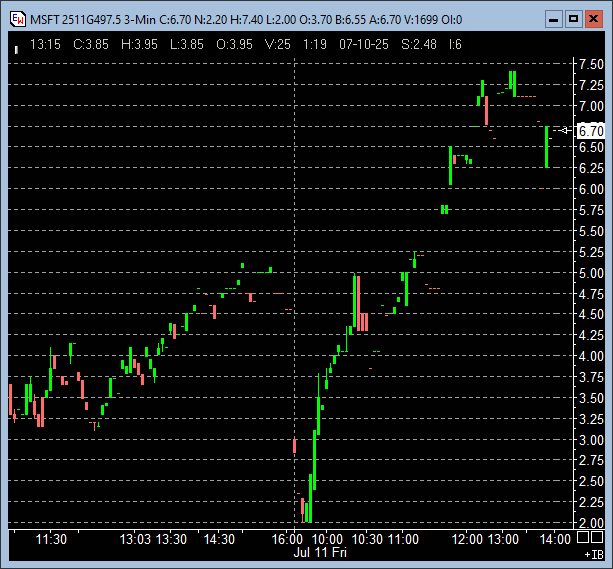
Task: Click the 12:00 time axis label
Action: pyautogui.click(x=467, y=539)
